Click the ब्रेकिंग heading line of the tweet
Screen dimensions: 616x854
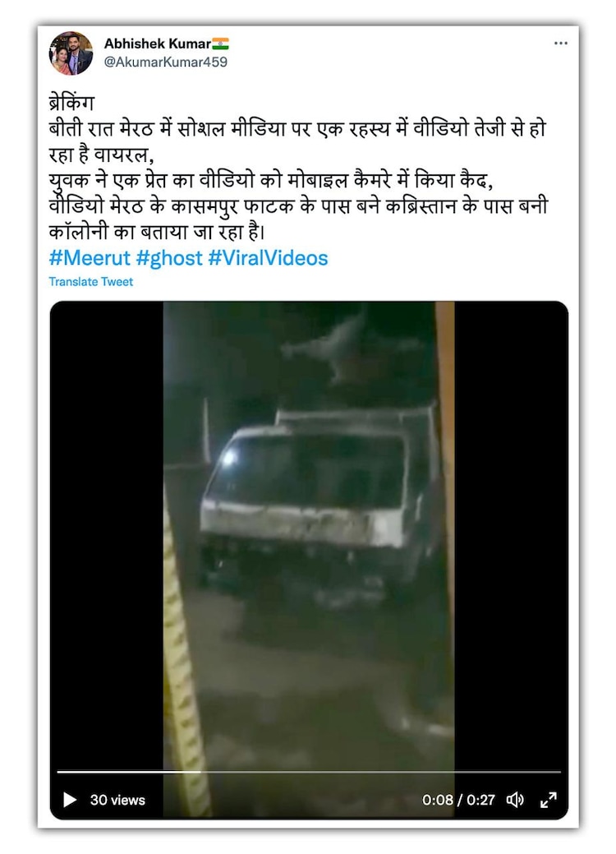point(71,103)
